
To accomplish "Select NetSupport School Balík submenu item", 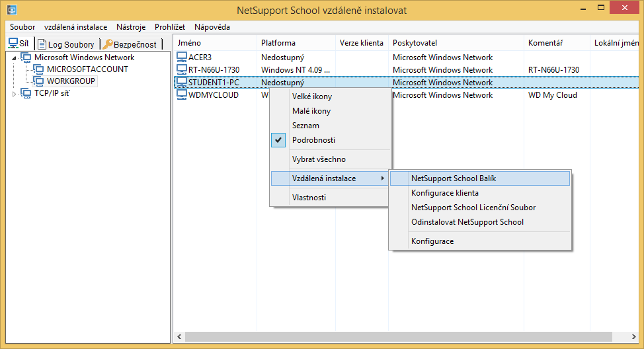I will point(480,178).
